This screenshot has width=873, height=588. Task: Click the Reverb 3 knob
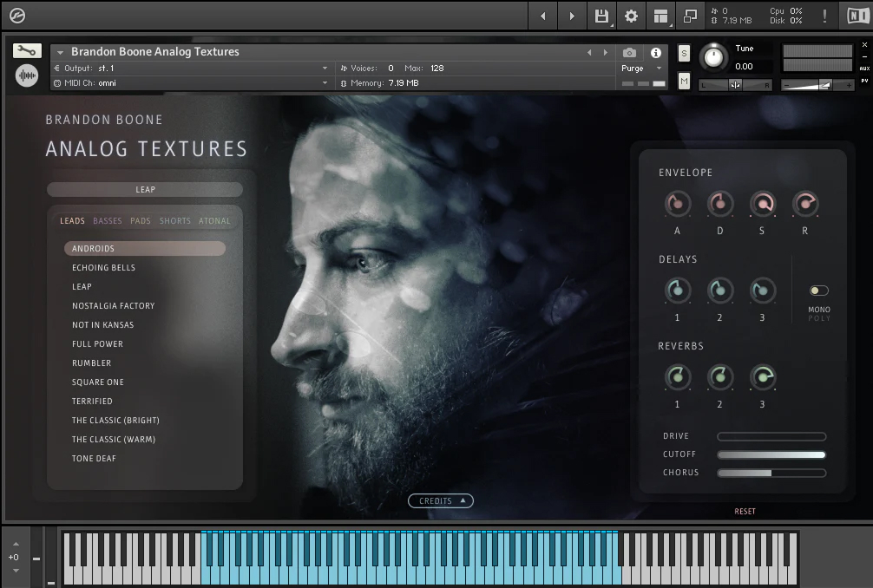point(762,377)
